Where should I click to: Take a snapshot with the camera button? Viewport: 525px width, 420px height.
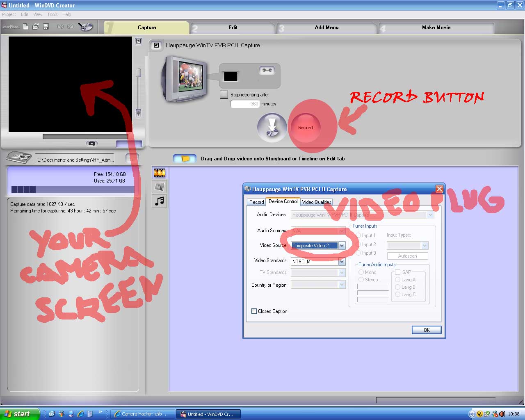coord(92,144)
